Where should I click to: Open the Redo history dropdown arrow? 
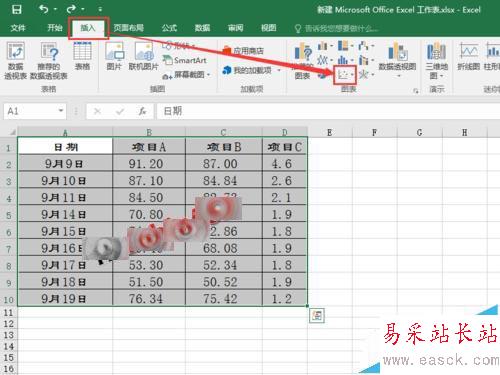[x=82, y=9]
